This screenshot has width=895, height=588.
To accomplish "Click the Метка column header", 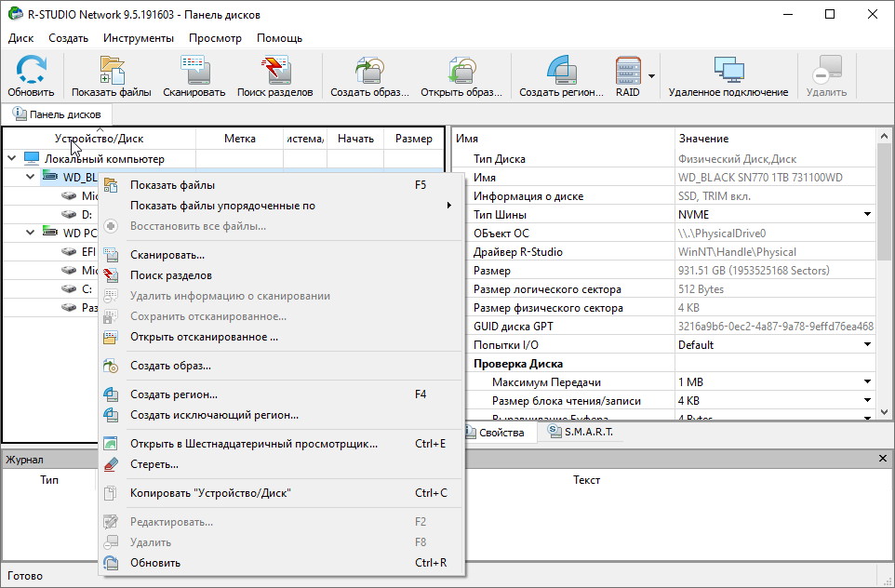I will pyautogui.click(x=240, y=139).
